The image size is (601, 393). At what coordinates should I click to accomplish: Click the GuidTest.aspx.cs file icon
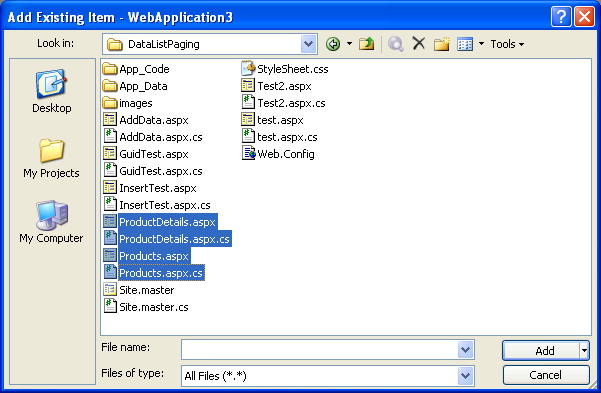110,171
